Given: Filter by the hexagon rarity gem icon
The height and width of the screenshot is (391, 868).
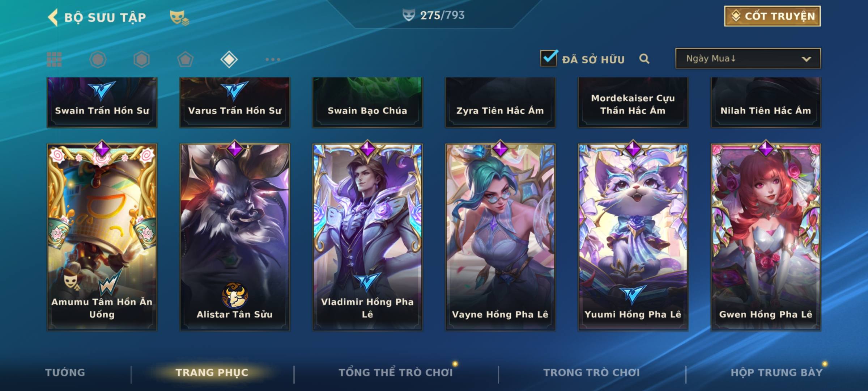Looking at the screenshot, I should click(141, 59).
